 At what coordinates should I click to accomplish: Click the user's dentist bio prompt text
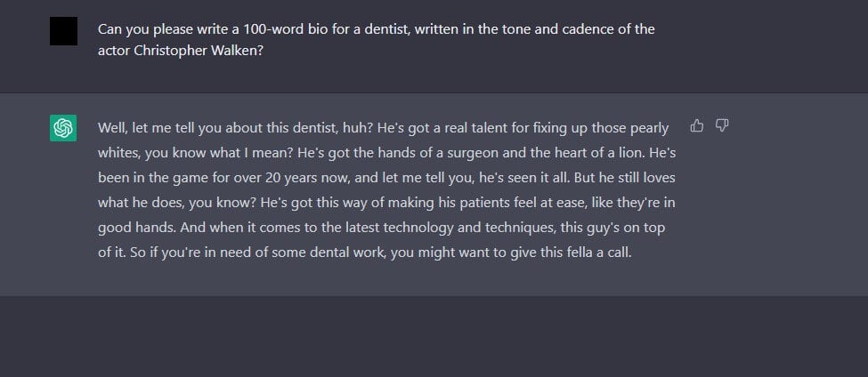(377, 40)
